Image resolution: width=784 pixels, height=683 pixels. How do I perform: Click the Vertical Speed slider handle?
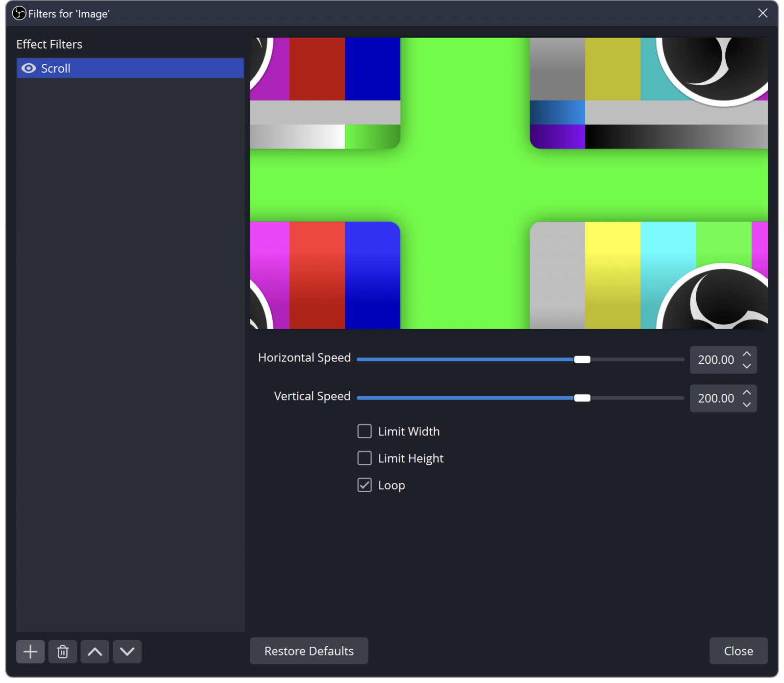pyautogui.click(x=583, y=398)
